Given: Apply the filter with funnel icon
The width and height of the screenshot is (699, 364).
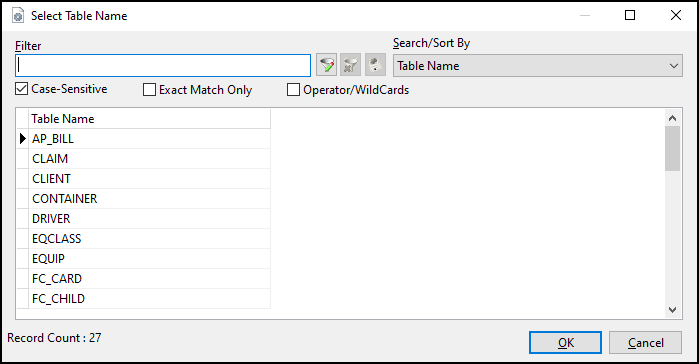Looking at the screenshot, I should 326,65.
